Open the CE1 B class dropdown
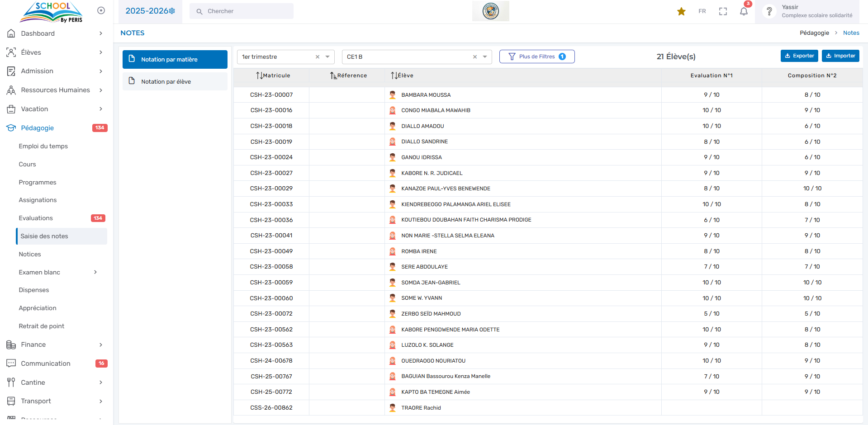Screen dimensions: 868x425 coord(485,57)
